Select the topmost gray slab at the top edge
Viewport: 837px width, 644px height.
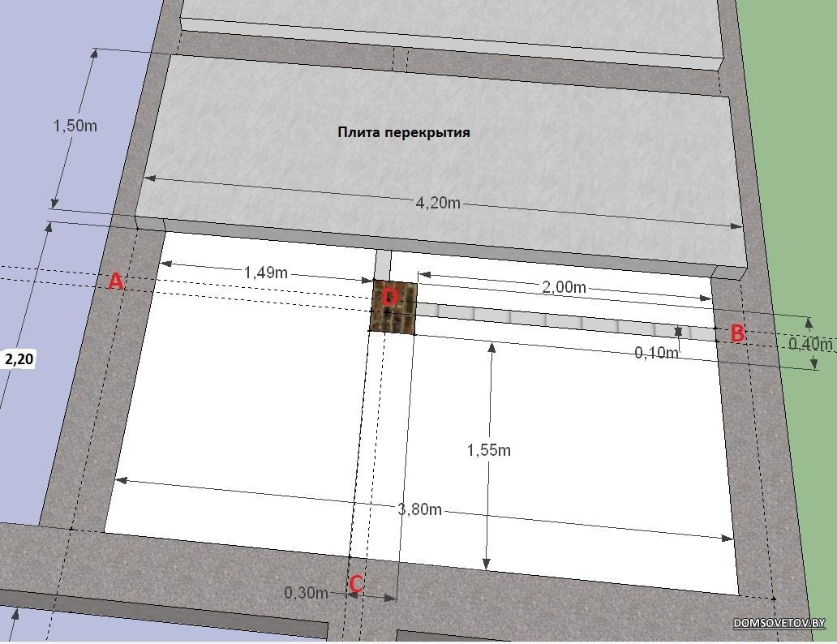450,28
